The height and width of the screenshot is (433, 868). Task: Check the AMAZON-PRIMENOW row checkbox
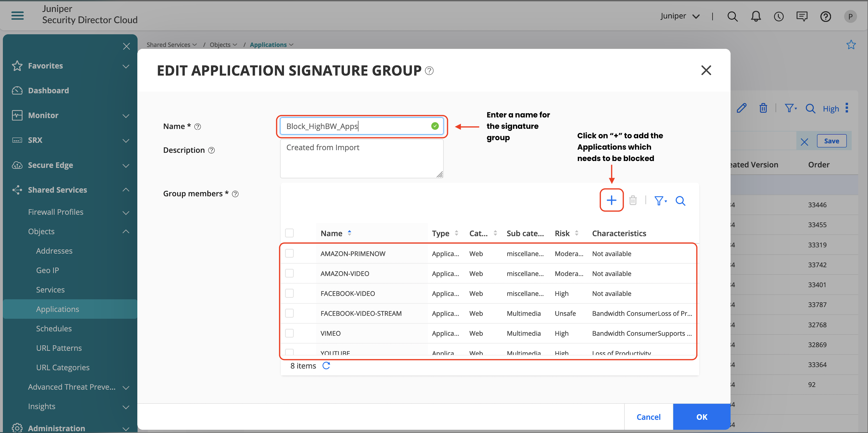[289, 253]
